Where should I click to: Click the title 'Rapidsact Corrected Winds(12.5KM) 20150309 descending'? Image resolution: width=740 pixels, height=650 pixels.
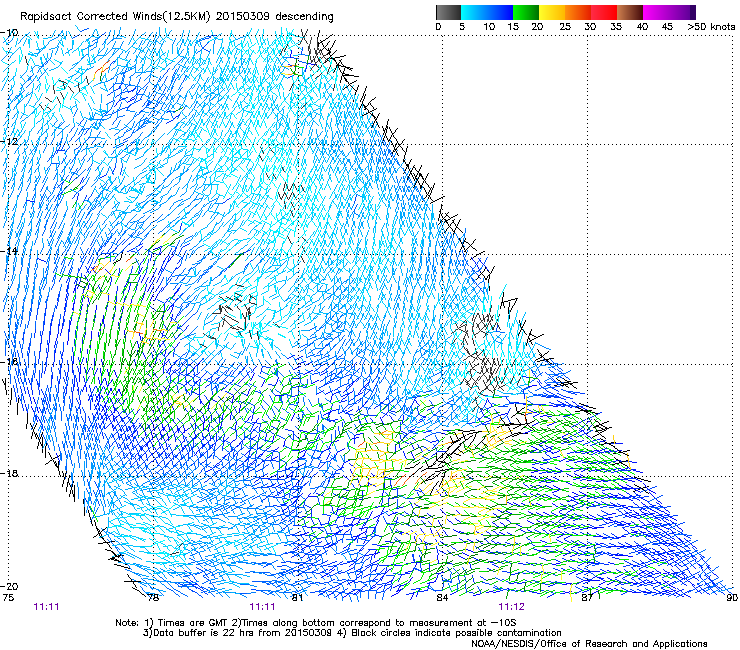[177, 17]
